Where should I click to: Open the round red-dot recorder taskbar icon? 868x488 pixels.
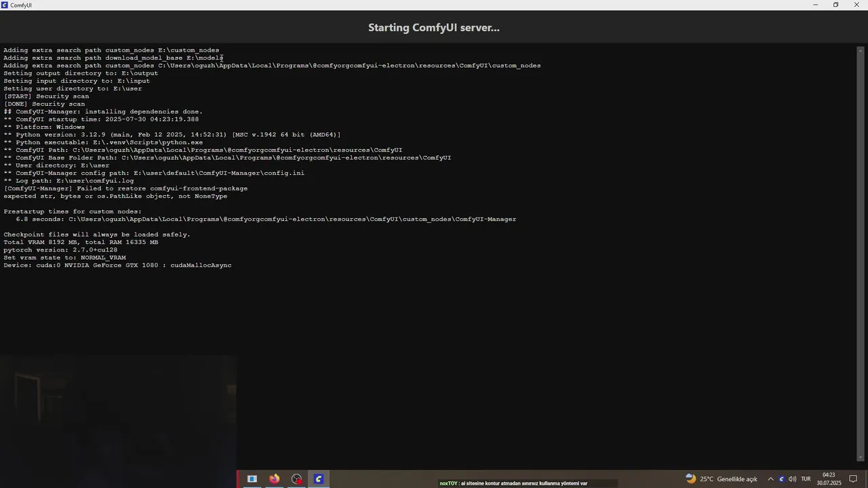[296, 479]
